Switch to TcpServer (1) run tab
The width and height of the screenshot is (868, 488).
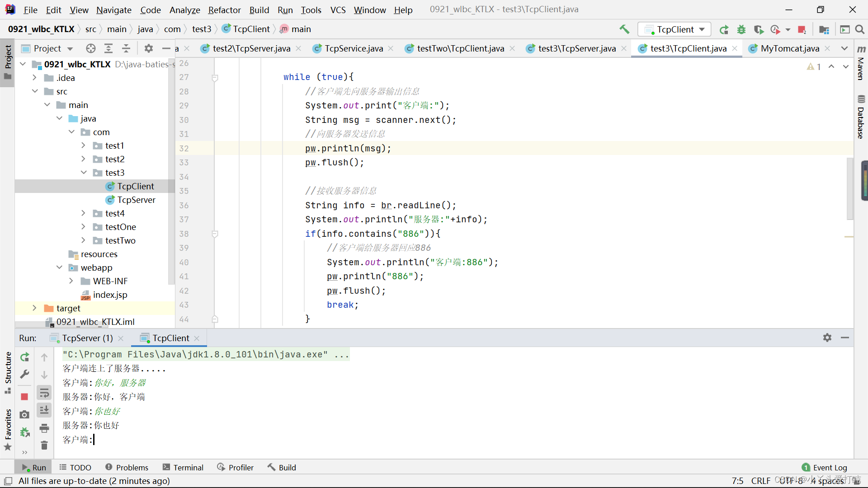point(87,338)
